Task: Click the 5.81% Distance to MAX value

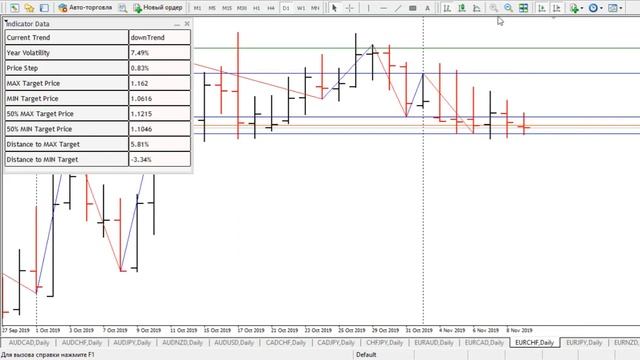Action: coord(160,144)
